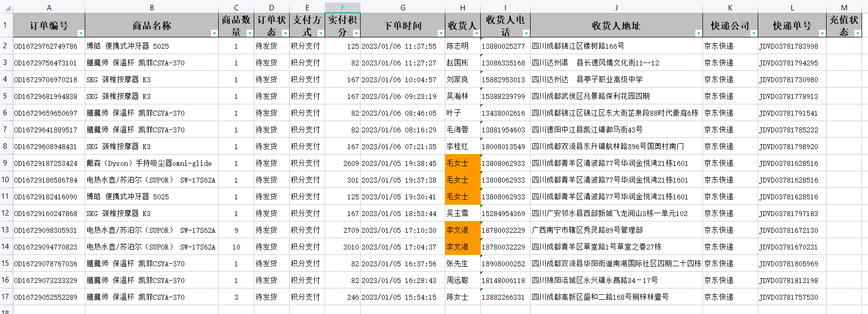The width and height of the screenshot is (868, 314).
Task: Click tracking number JDVD03781783998
Action: coord(789,46)
